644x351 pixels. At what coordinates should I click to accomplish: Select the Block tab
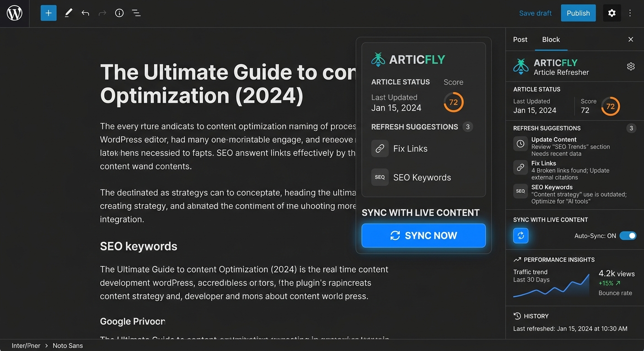[551, 39]
